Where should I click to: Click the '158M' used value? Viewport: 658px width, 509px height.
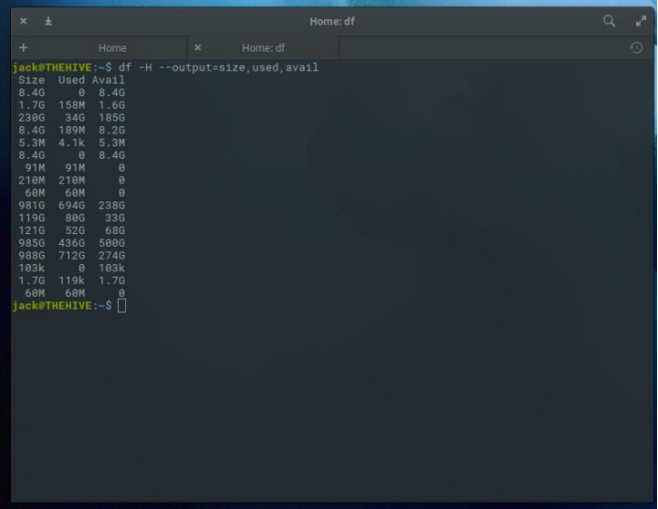71,105
